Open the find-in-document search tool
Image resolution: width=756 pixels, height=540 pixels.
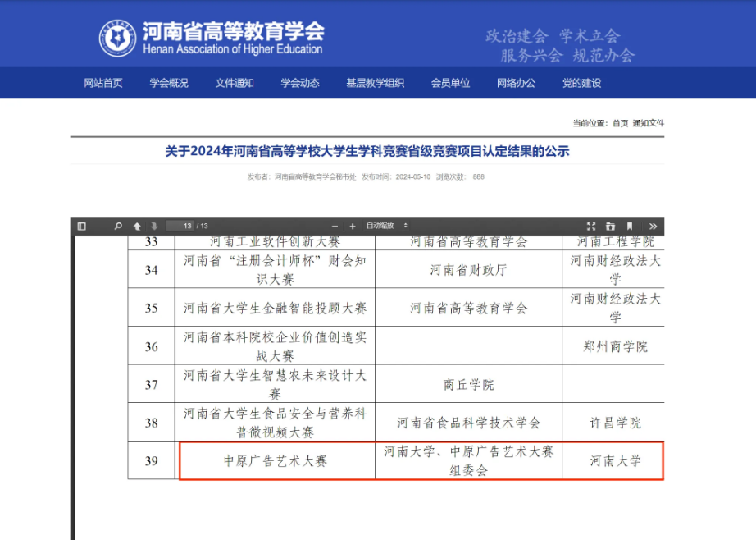coord(118,226)
